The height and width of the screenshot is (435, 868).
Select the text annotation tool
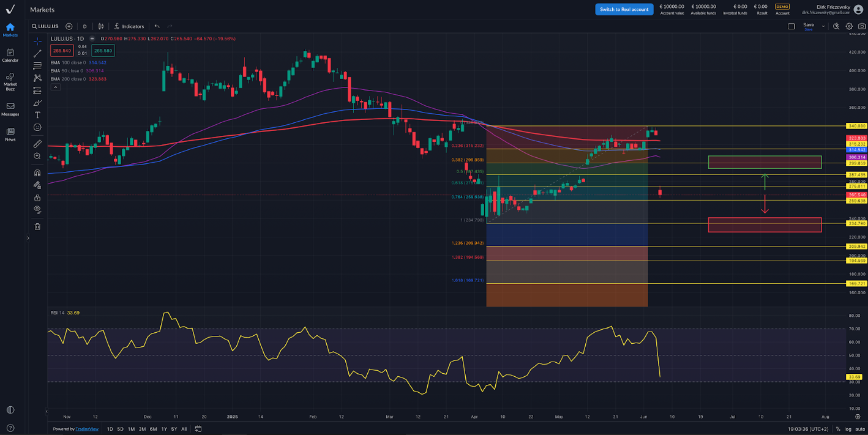click(x=37, y=115)
